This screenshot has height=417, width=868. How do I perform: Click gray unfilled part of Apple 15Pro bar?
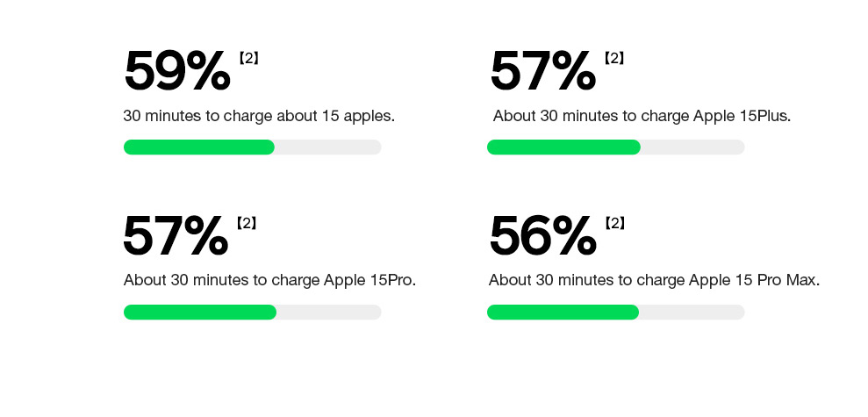[329, 313]
